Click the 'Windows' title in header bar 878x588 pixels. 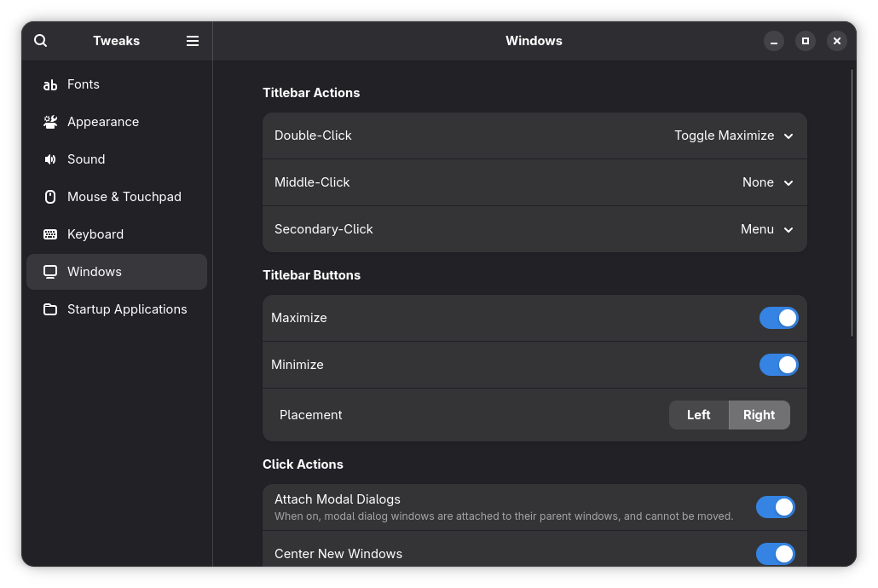534,41
